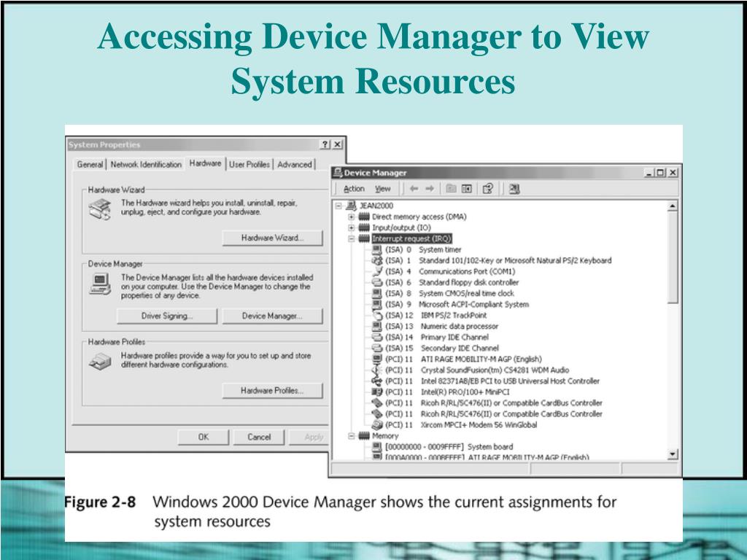Click the Memory category chip icon
The image size is (747, 560).
pyautogui.click(x=364, y=436)
